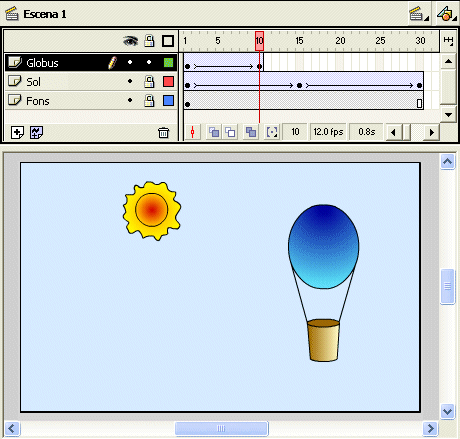Open the Edit Symbols dropdown
Screen dimensions: 460x439
[x=447, y=14]
